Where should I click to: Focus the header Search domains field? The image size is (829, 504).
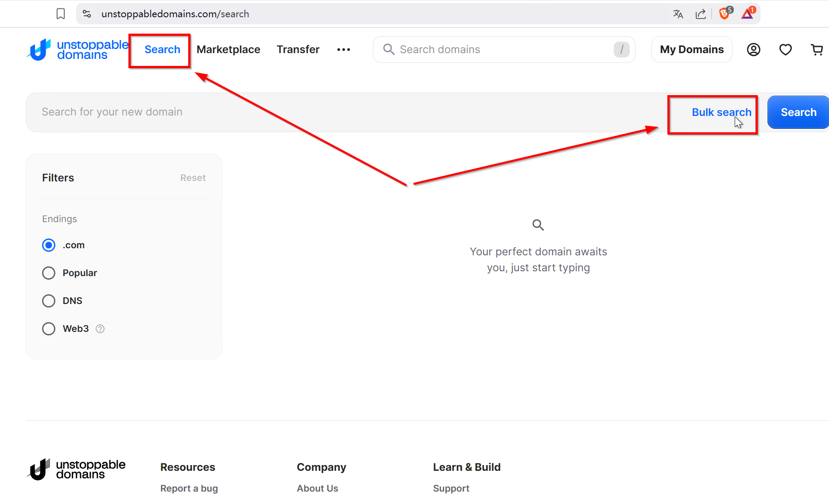(x=504, y=50)
